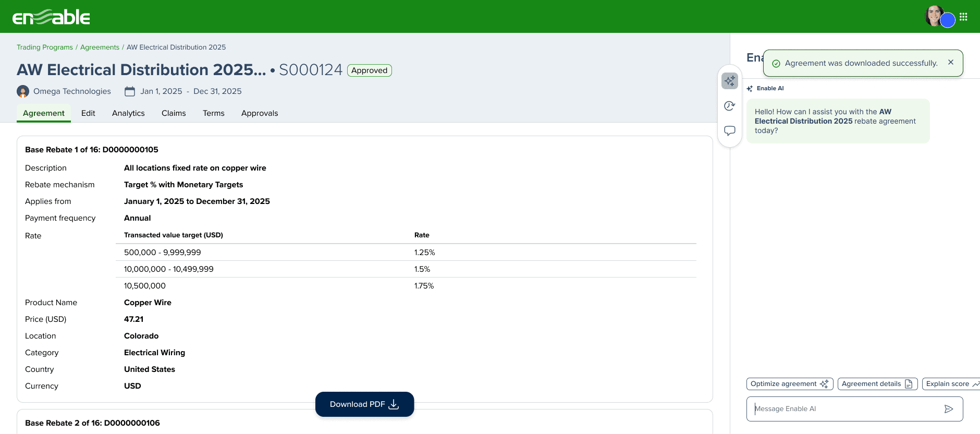
Task: Click the Enable logo in top bar
Action: 51,17
